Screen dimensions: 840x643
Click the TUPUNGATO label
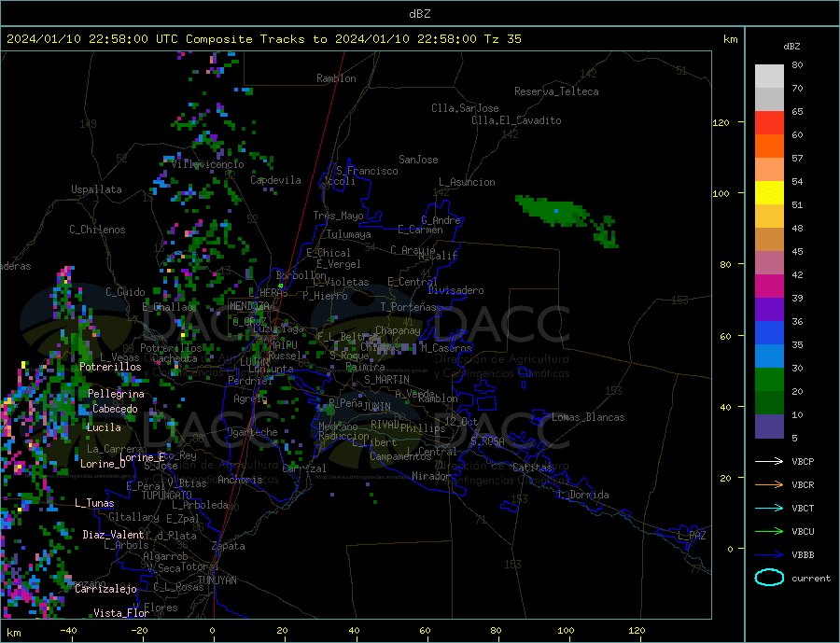click(167, 496)
